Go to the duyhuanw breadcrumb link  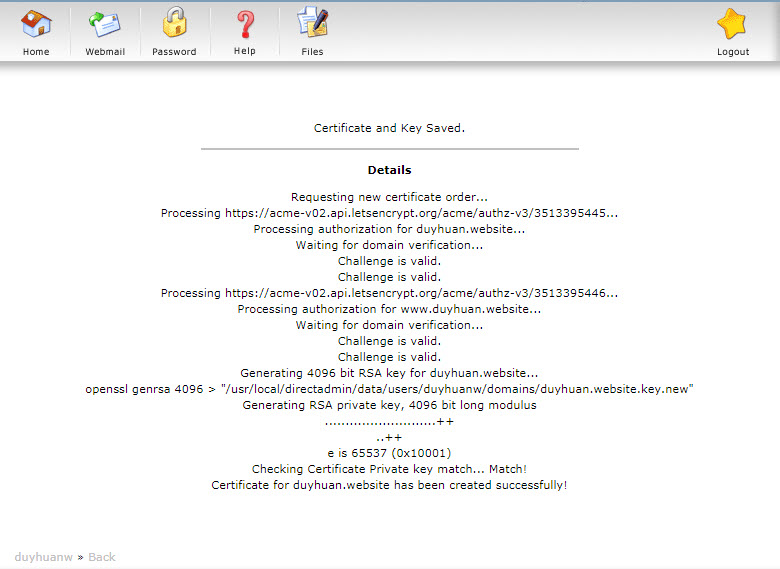(x=43, y=557)
